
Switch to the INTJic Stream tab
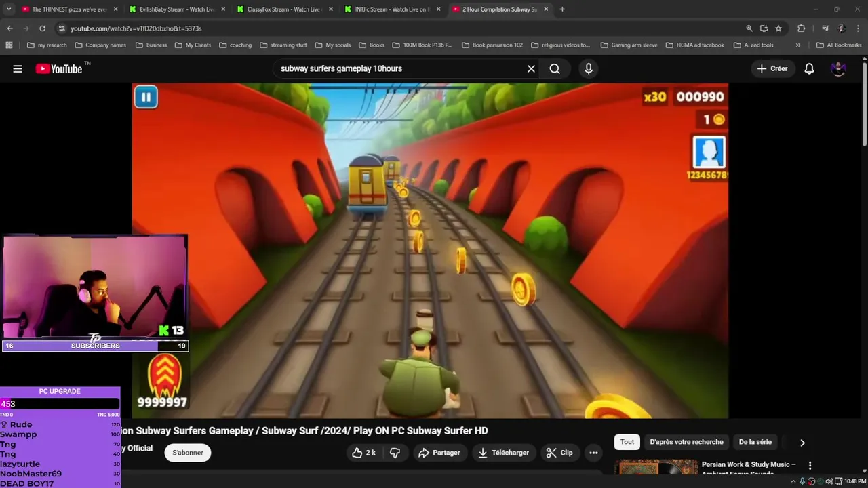point(391,9)
